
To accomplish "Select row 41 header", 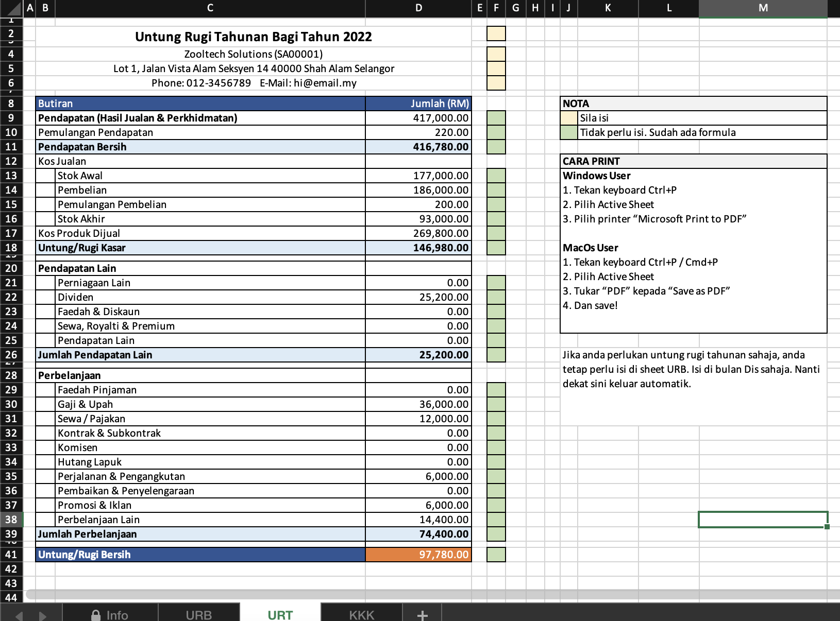I will pyautogui.click(x=11, y=555).
